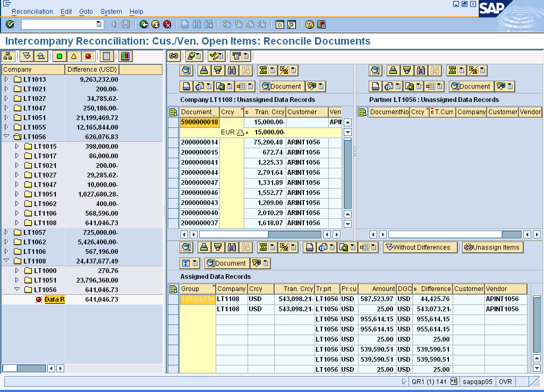
Task: Click Document button in Partner LT1056 panel
Action: click(471, 87)
